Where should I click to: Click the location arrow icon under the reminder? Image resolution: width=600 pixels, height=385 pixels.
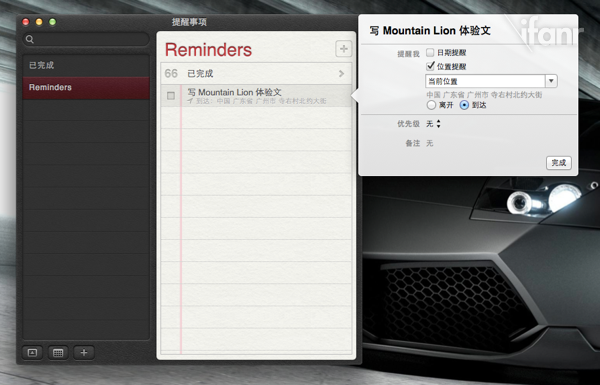[x=190, y=101]
